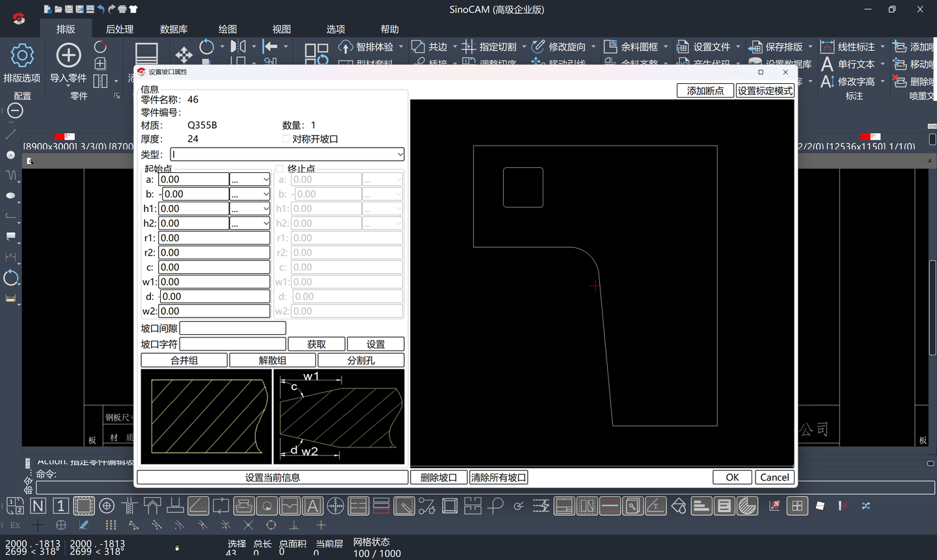Enable the 终止点 checkbox
This screenshot has width=937, height=560.
pyautogui.click(x=280, y=169)
